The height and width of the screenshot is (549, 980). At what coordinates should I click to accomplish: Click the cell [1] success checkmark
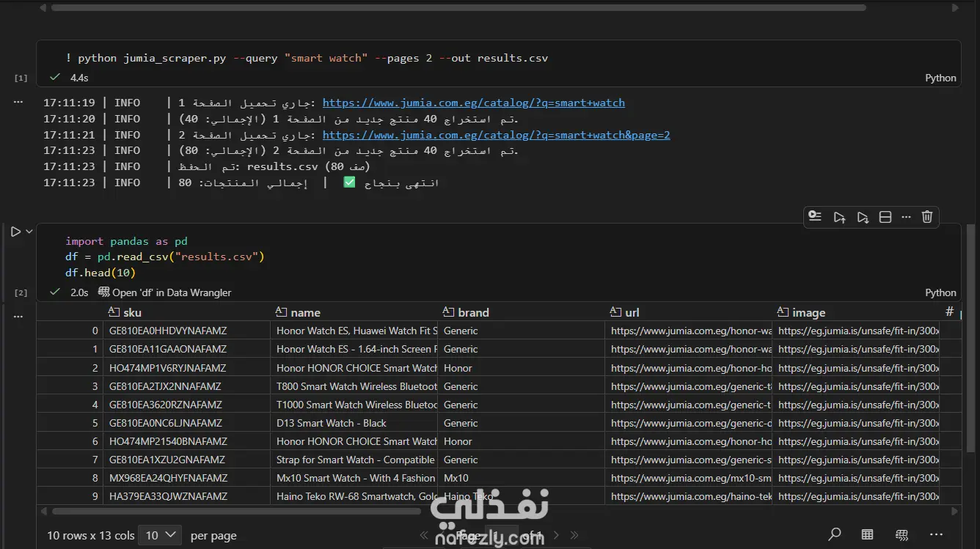tap(55, 77)
